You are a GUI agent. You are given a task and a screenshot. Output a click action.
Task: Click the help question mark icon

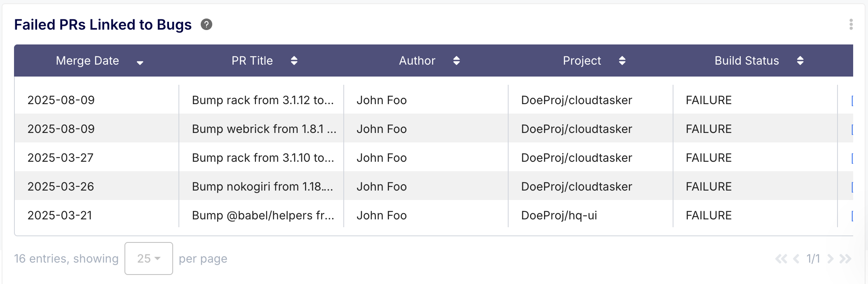click(x=206, y=25)
